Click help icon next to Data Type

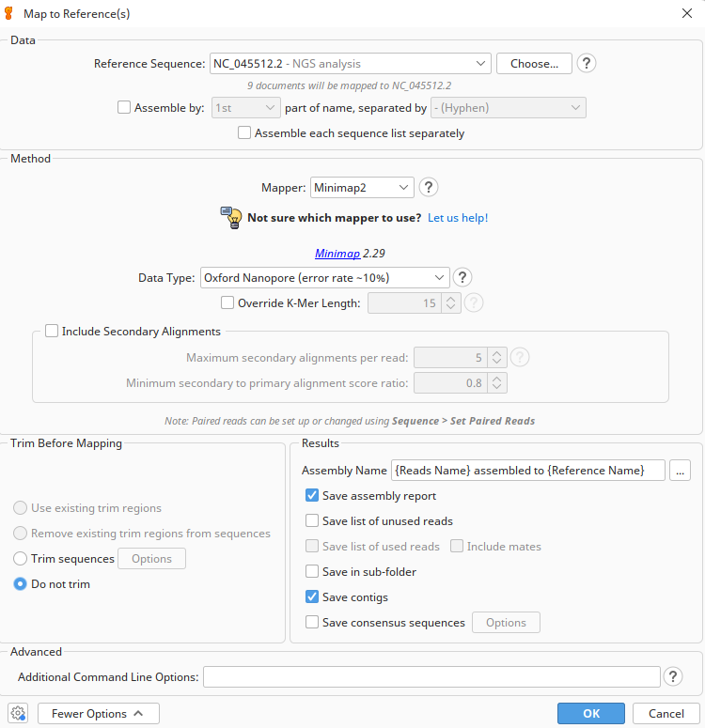(462, 277)
